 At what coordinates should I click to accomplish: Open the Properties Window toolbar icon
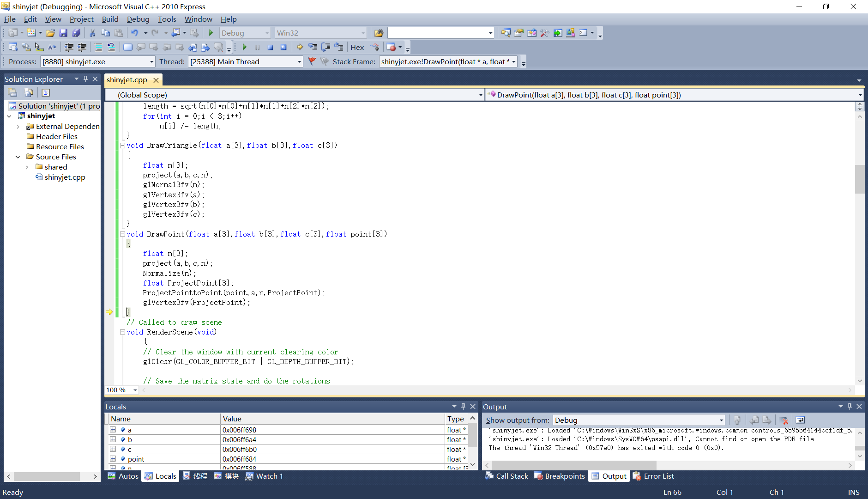pos(519,33)
